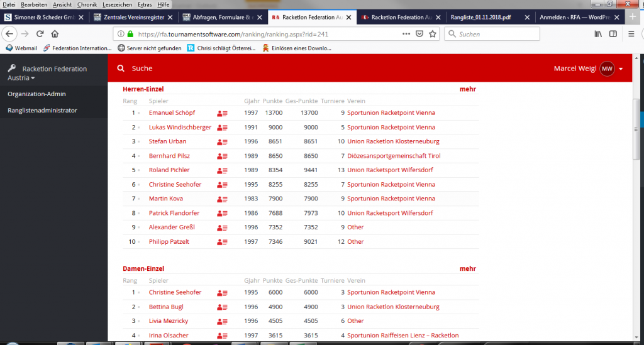The height and width of the screenshot is (345, 644).
Task: Open player profile icon for Bettina Bugl
Action: pos(222,307)
